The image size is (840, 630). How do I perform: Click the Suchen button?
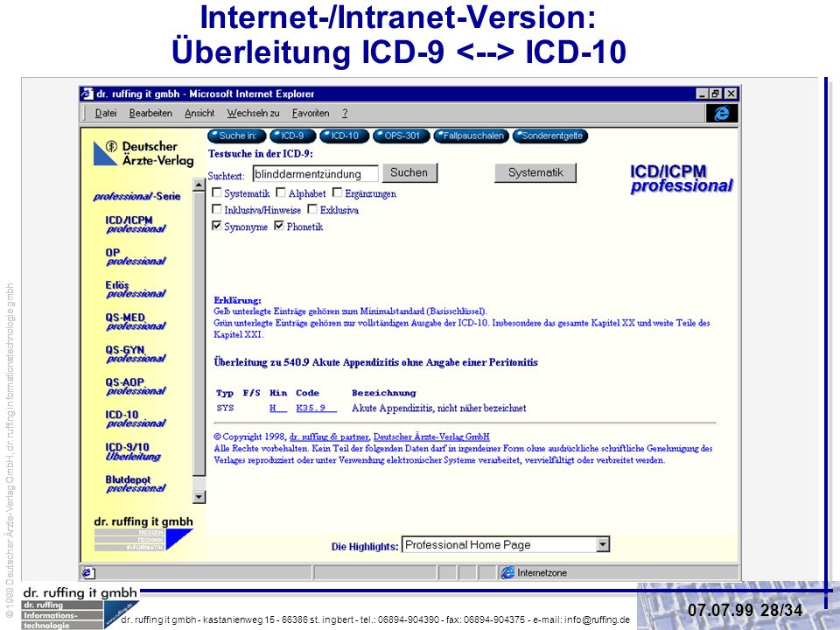[x=409, y=172]
